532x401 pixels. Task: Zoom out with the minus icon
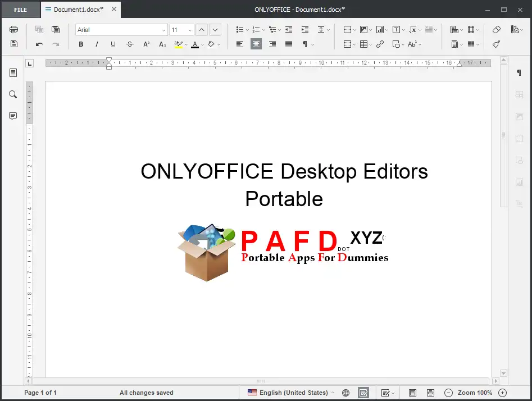[x=448, y=393]
